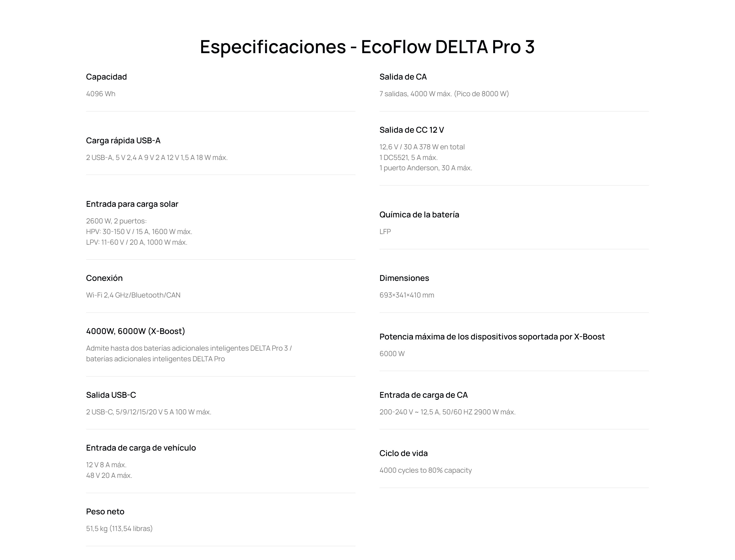Image resolution: width=735 pixels, height=560 pixels.
Task: Click the Salida de CC 12 V label
Action: click(411, 130)
